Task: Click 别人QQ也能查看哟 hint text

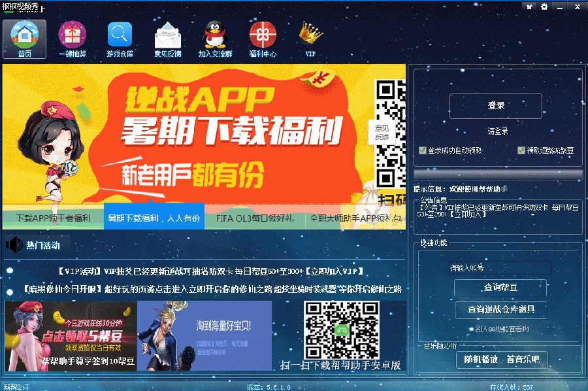Action: (502, 329)
